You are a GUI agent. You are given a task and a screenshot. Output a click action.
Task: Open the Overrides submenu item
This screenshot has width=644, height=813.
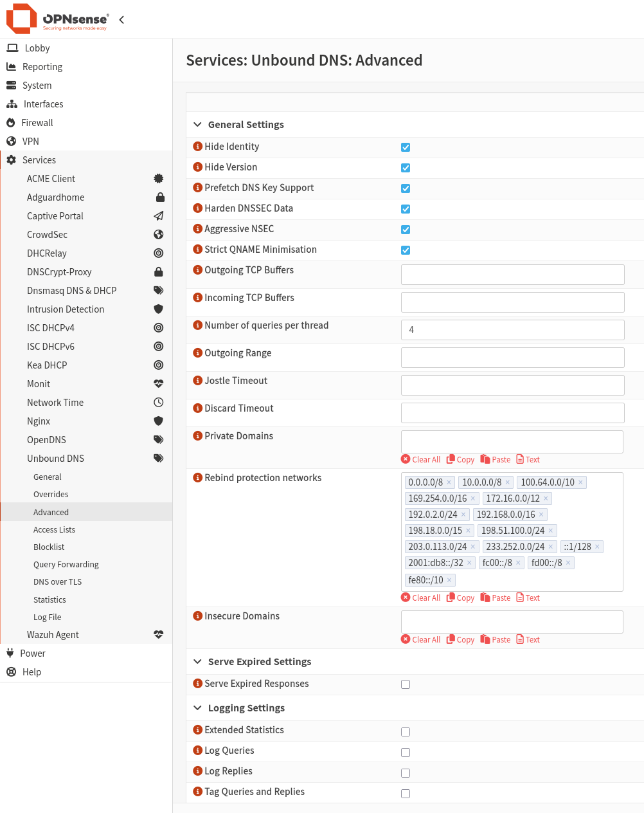click(51, 495)
